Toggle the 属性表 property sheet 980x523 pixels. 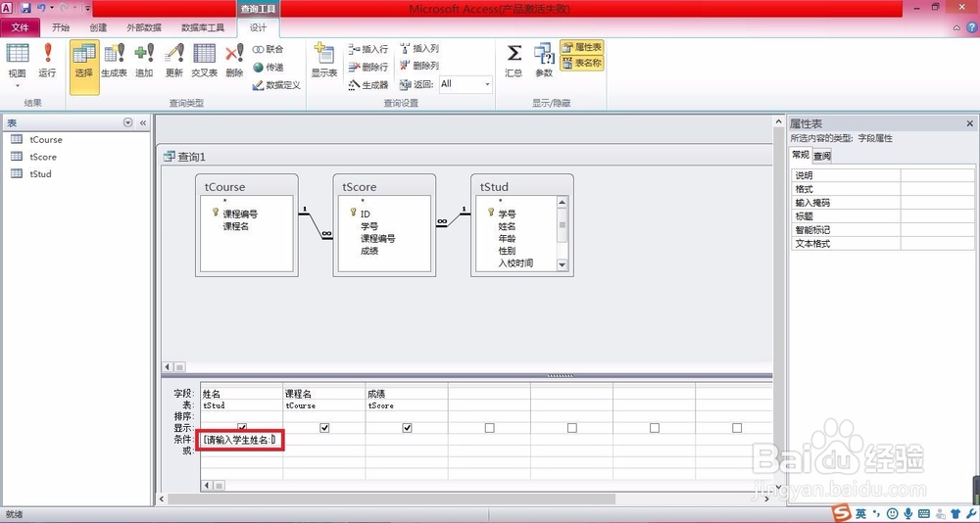click(x=582, y=47)
